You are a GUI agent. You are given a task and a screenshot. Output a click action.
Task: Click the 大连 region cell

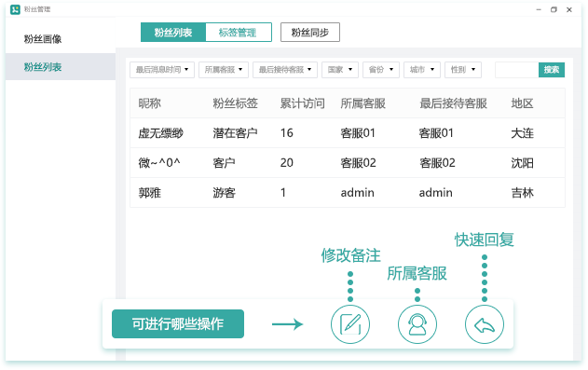point(522,133)
